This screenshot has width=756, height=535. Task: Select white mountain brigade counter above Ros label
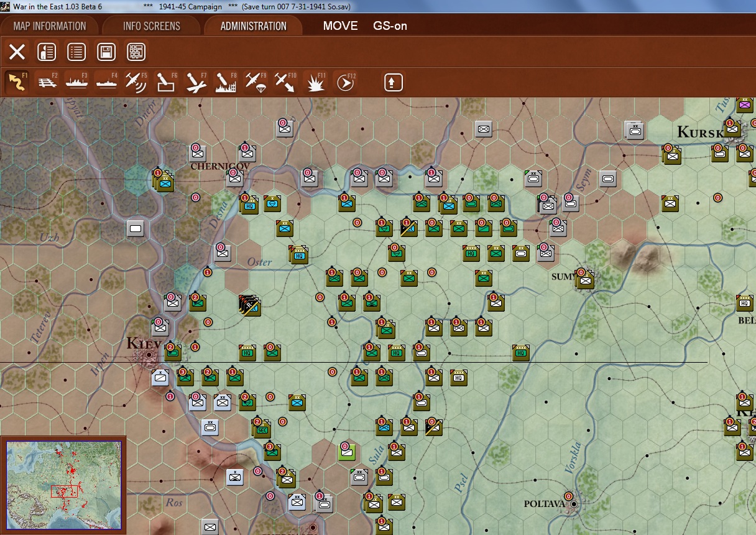[x=234, y=477]
